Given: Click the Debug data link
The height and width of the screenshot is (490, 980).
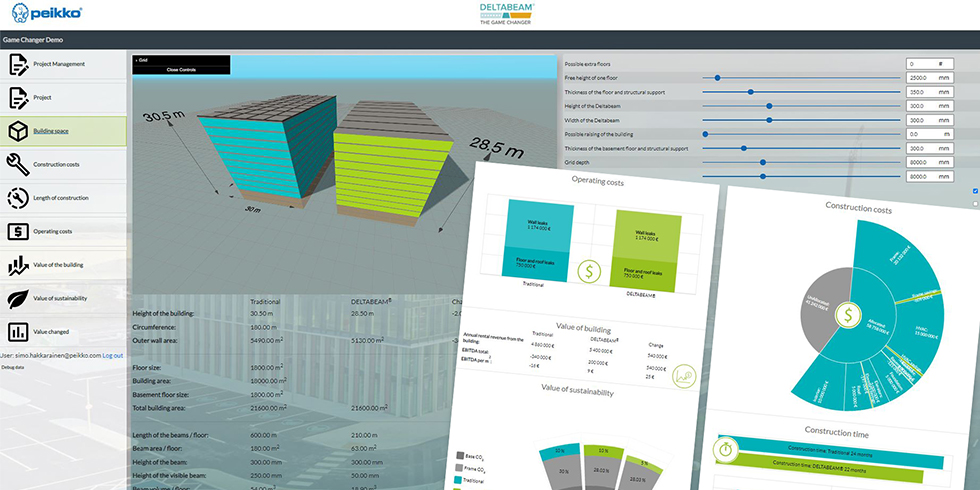Looking at the screenshot, I should (x=11, y=367).
